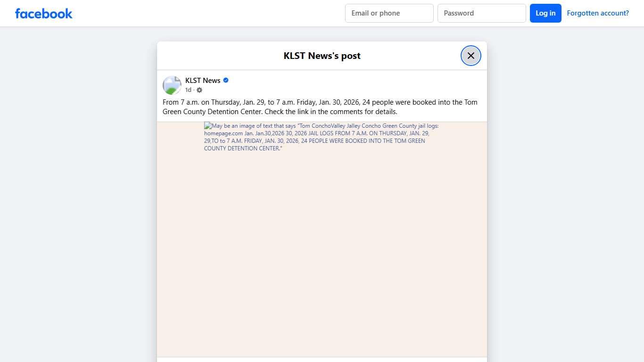
Task: Click KLST News verified blue checkmark badge
Action: (225, 80)
